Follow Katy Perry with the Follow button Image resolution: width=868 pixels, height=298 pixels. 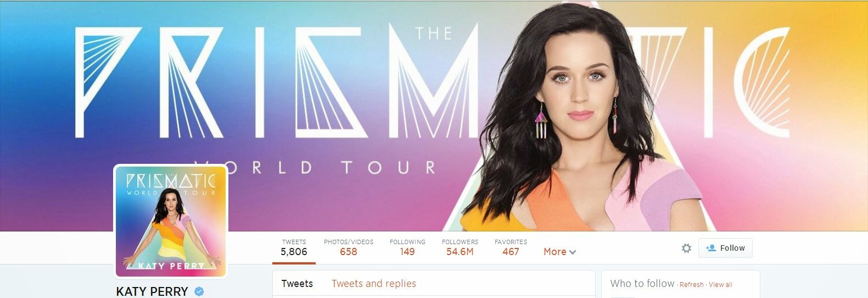tap(725, 248)
